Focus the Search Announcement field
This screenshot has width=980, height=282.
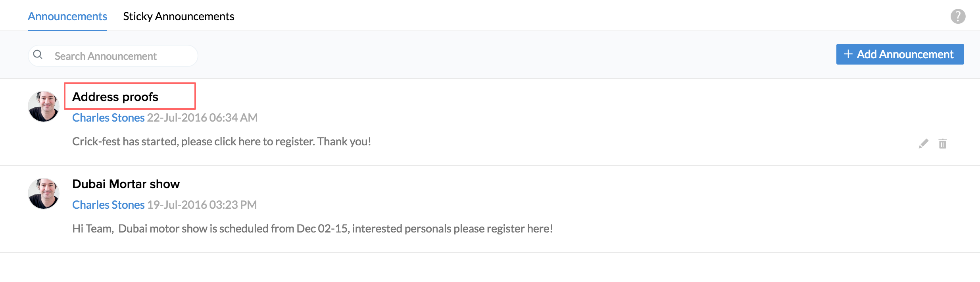pyautogui.click(x=119, y=56)
